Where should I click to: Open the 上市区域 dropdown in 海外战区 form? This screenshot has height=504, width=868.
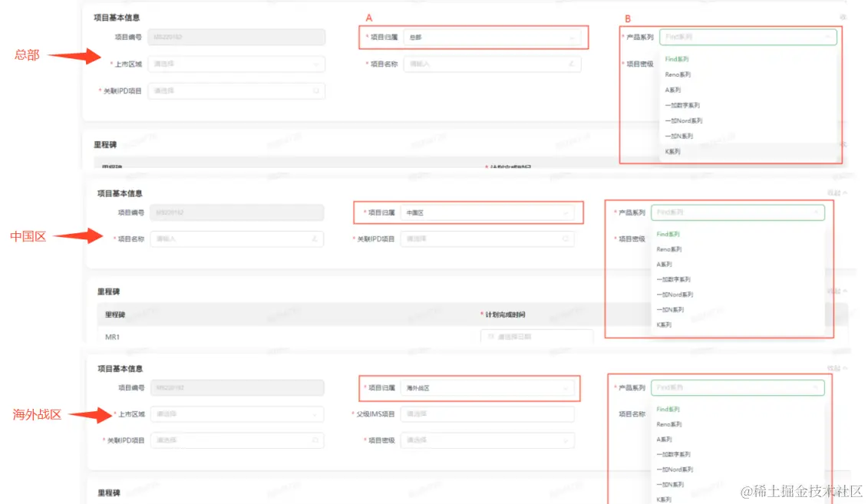[x=237, y=413]
